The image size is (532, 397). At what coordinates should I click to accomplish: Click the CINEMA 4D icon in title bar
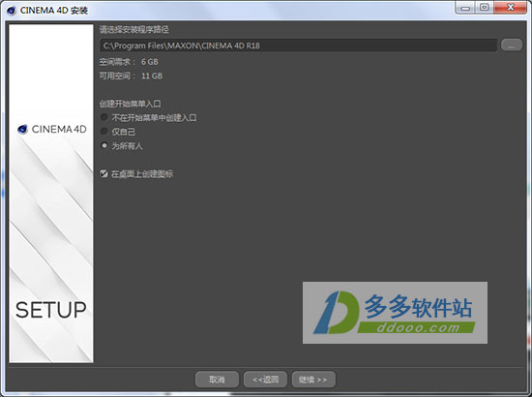12,11
